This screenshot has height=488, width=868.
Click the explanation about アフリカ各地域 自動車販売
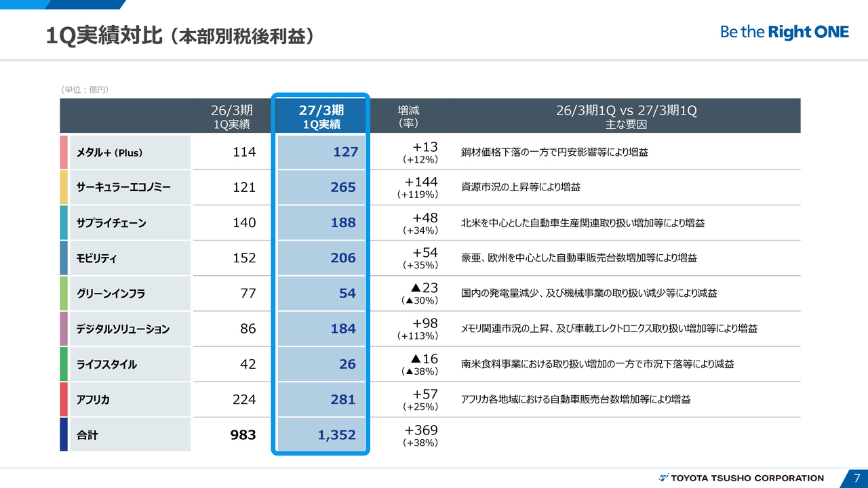(x=576, y=400)
